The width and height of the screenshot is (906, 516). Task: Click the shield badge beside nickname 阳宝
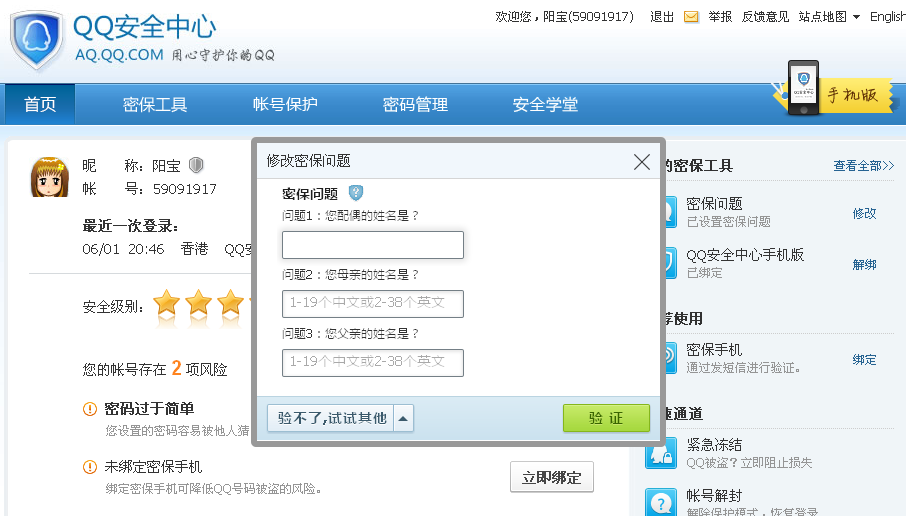point(196,165)
